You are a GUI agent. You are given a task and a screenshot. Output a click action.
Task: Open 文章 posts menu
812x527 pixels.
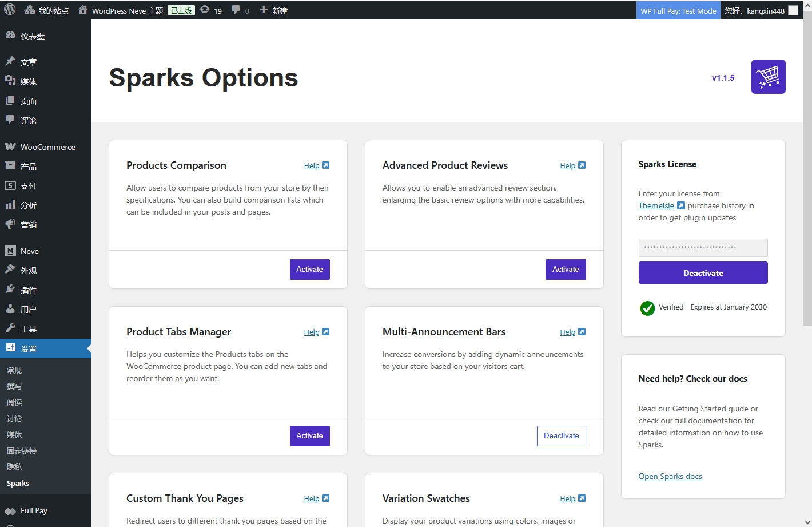click(46, 62)
